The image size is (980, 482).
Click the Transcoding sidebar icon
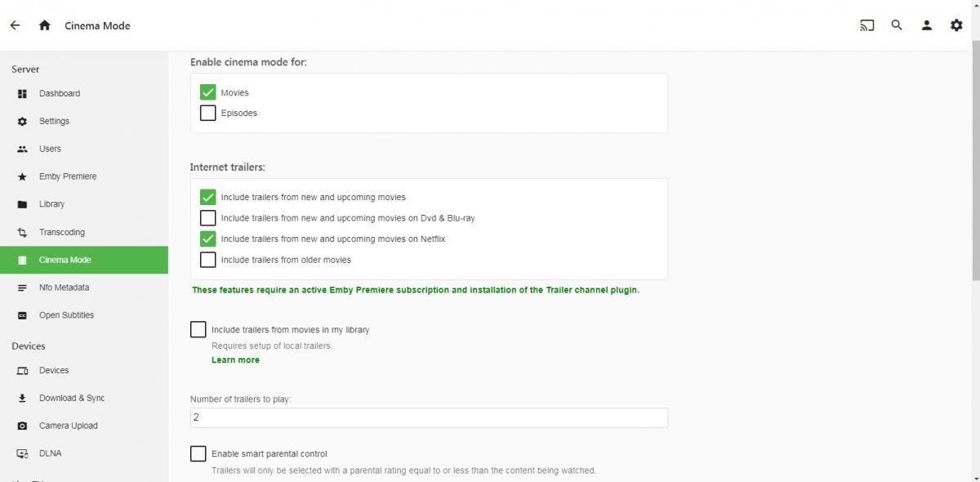point(22,232)
